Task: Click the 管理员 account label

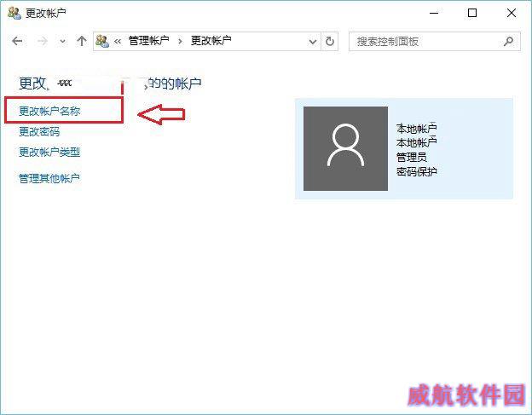Action: 412,158
